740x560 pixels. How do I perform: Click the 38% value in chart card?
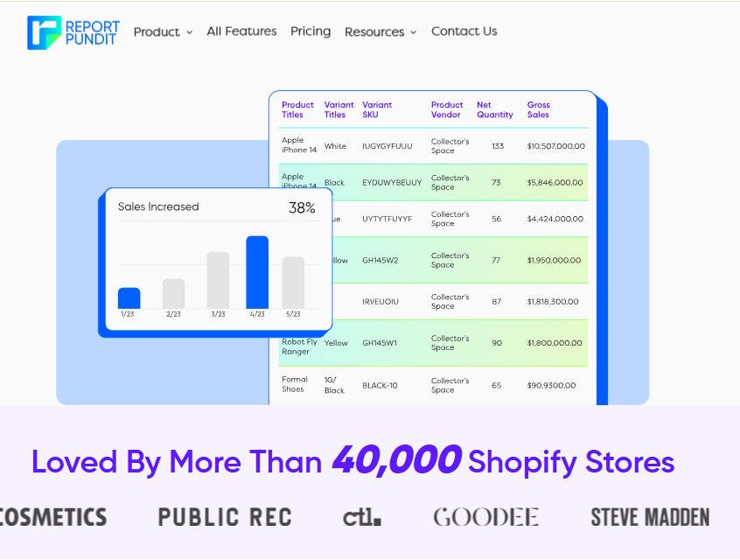click(302, 207)
